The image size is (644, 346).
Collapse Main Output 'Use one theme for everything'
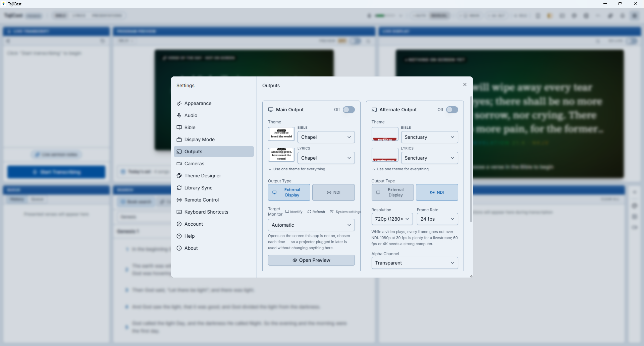tap(297, 169)
